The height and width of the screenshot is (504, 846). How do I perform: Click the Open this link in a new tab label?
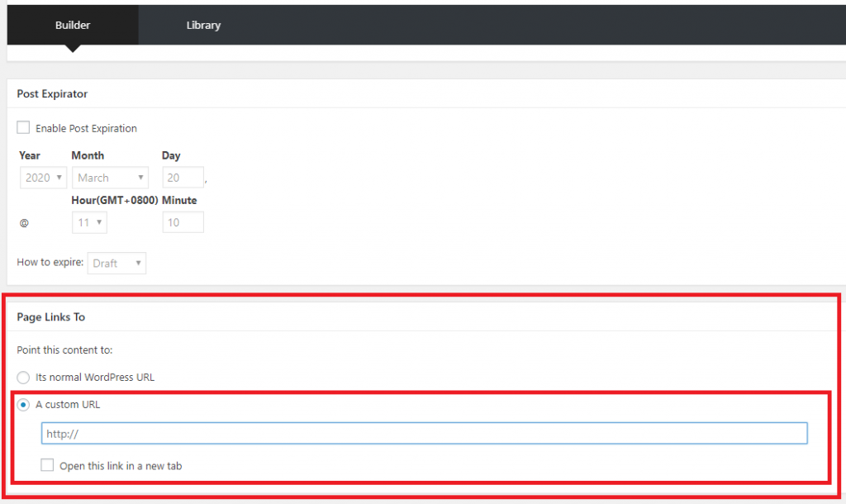[121, 466]
